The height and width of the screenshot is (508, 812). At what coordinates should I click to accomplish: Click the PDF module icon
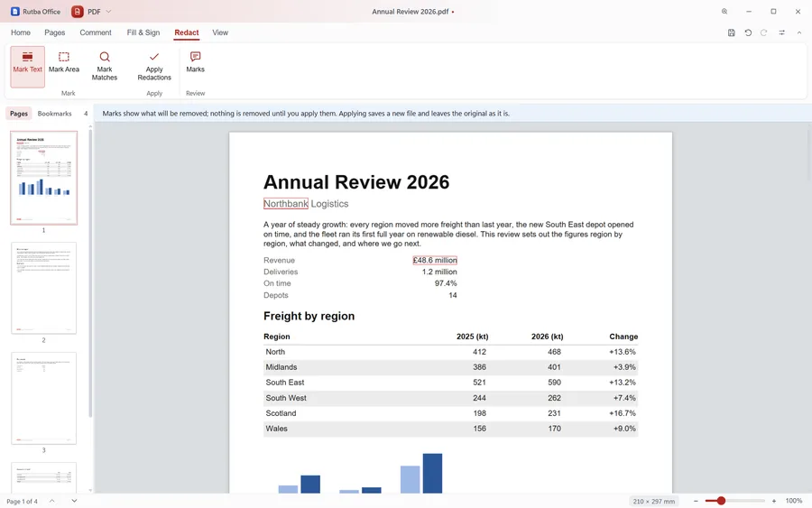click(78, 12)
